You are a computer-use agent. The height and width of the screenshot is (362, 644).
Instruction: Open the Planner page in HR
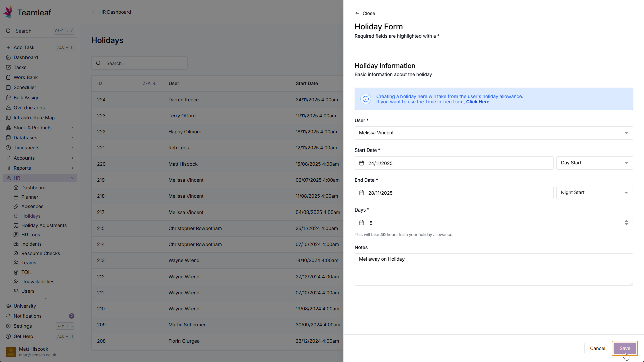(30, 197)
